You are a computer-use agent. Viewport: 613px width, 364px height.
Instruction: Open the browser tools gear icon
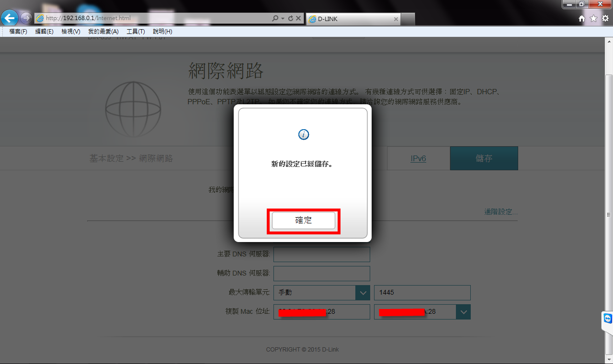(x=605, y=19)
